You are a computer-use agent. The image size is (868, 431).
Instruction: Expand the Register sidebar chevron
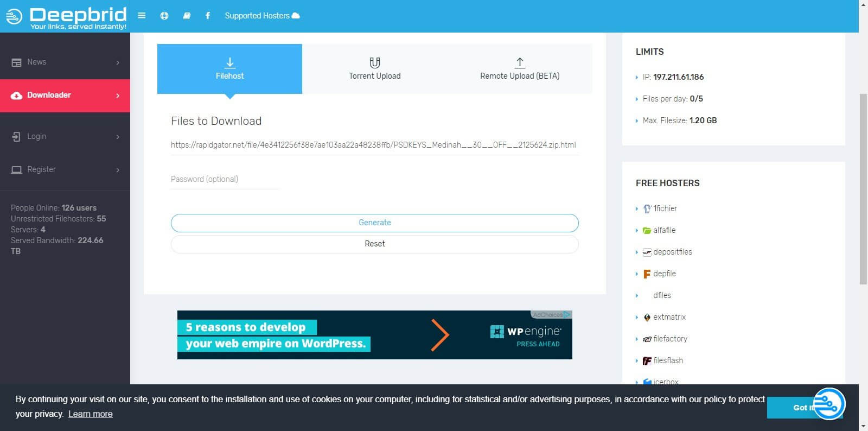pyautogui.click(x=118, y=170)
